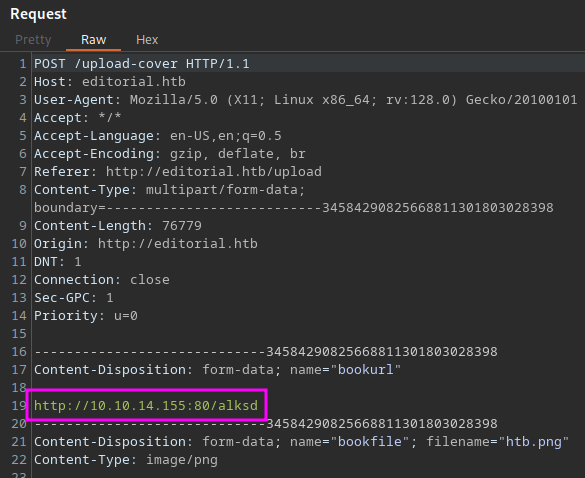Click the name="bookurl" Content-Disposition line
Image resolution: width=585 pixels, height=478 pixels.
coord(218,369)
